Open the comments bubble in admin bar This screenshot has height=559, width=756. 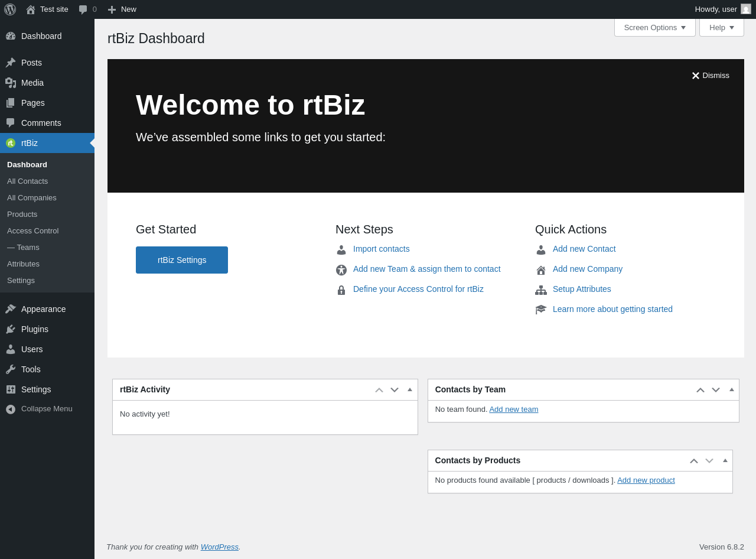tap(83, 9)
